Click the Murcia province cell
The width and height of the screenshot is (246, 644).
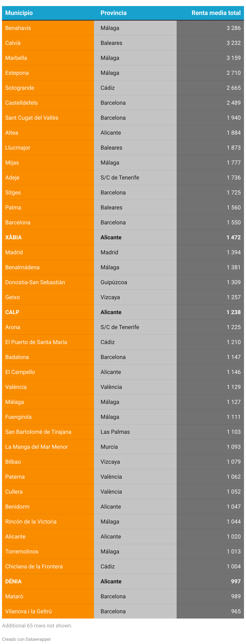point(109,447)
